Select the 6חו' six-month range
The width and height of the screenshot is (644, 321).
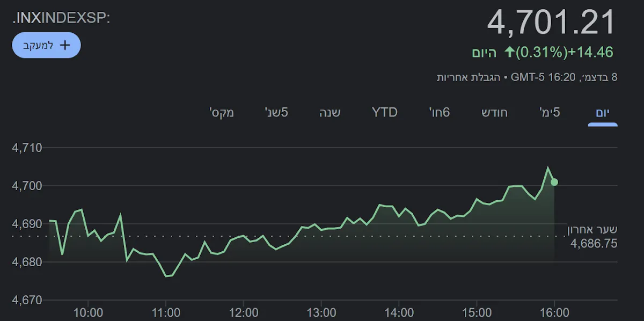click(439, 112)
